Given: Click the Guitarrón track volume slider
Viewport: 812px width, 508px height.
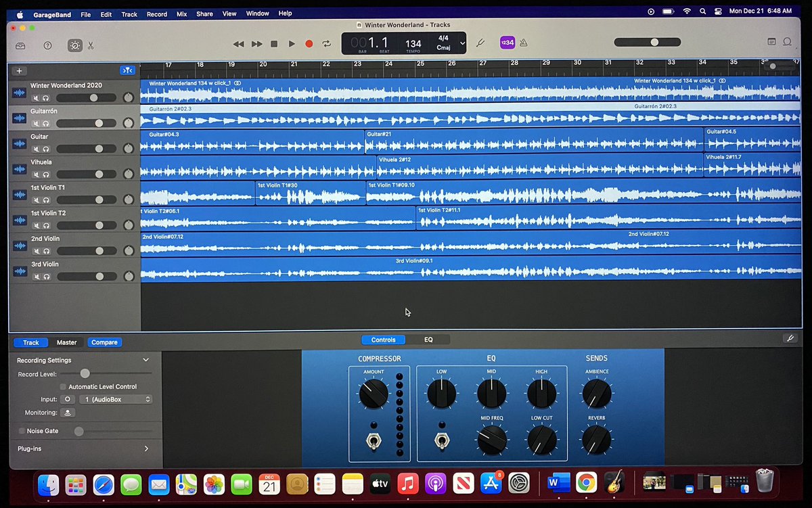Looking at the screenshot, I should (87, 123).
